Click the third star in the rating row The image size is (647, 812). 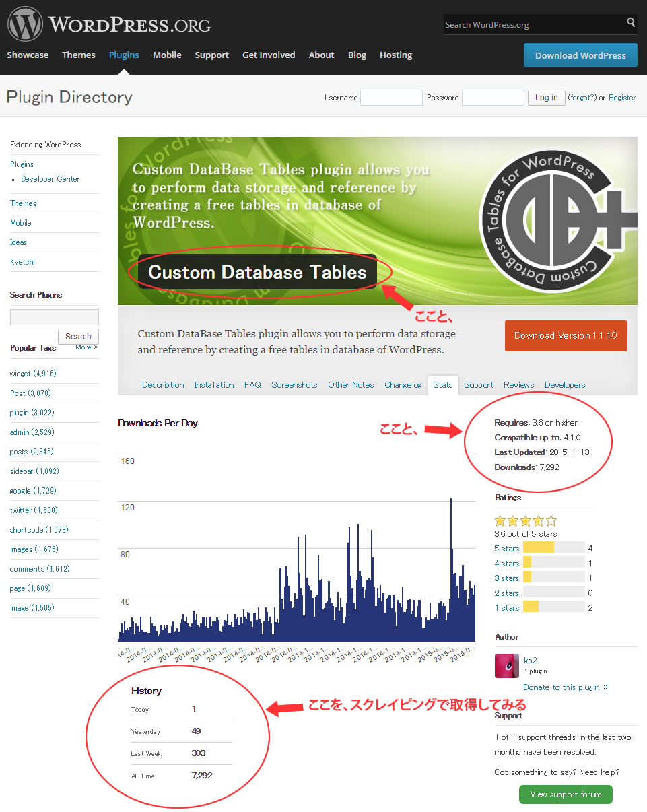525,520
